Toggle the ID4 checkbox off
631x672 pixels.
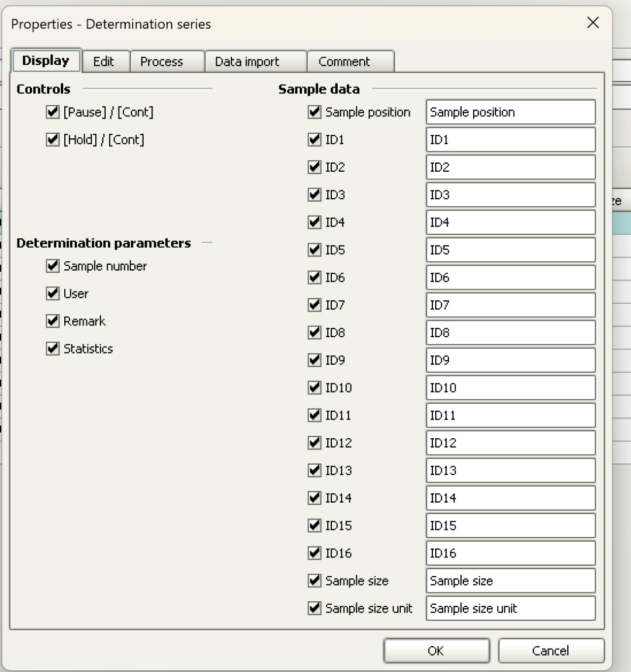pos(314,223)
